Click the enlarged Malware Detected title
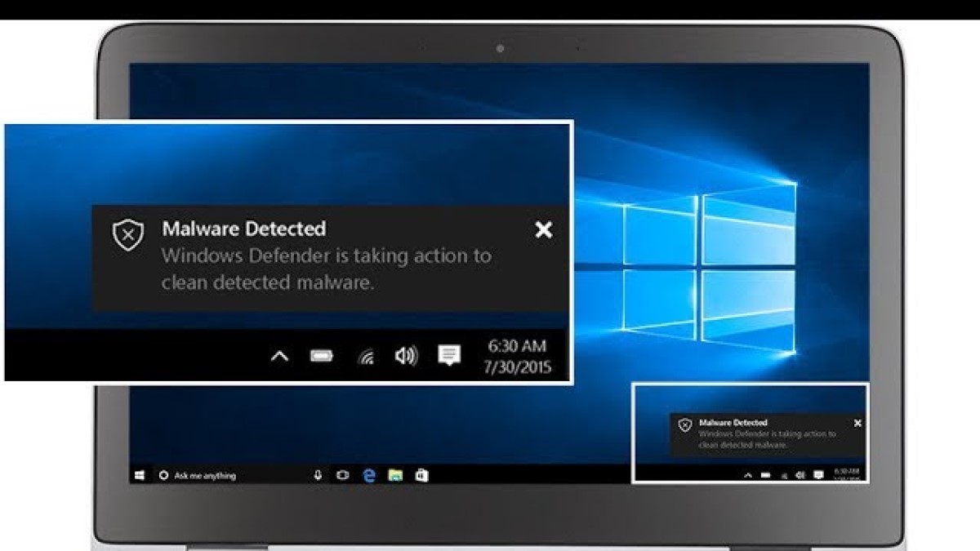This screenshot has height=551, width=980. [x=243, y=229]
